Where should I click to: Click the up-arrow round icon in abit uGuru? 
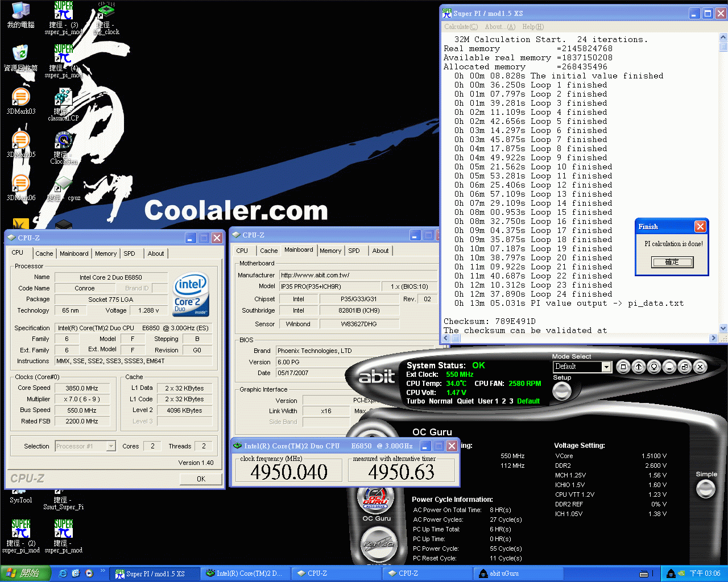(639, 367)
